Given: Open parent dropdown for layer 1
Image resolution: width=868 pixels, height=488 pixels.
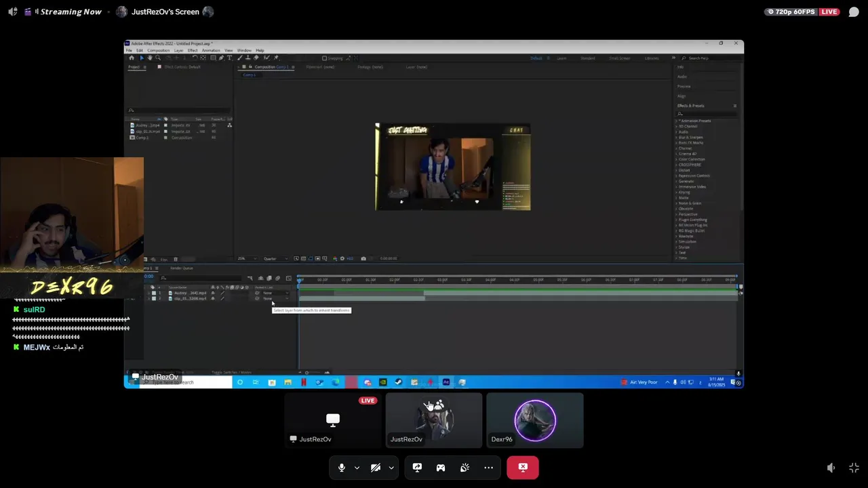Looking at the screenshot, I should [276, 293].
